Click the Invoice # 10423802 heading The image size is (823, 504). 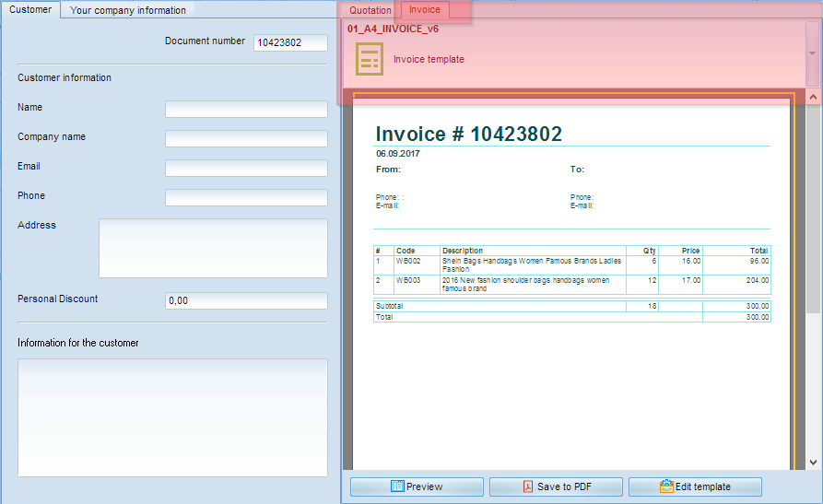pos(469,134)
